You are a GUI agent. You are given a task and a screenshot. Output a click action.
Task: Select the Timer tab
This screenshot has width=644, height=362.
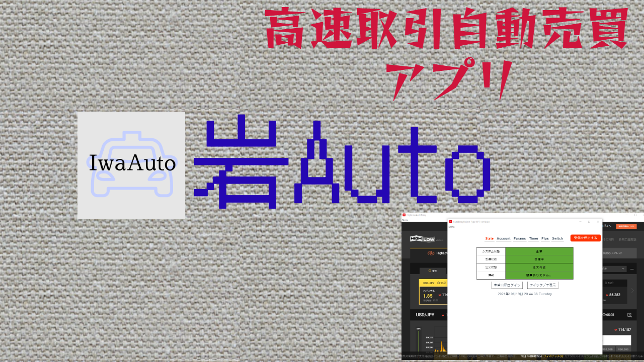534,238
